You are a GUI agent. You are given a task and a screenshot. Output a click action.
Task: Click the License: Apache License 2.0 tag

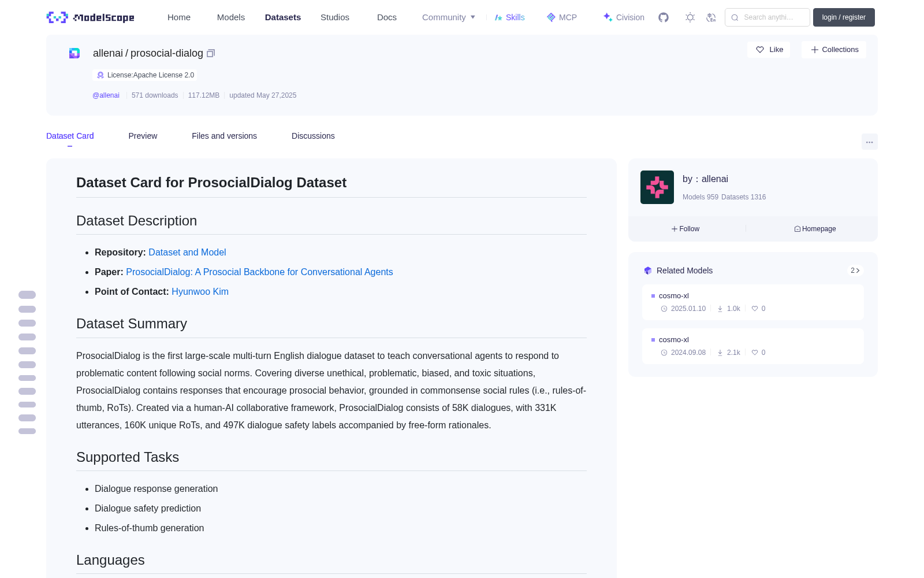click(x=145, y=75)
